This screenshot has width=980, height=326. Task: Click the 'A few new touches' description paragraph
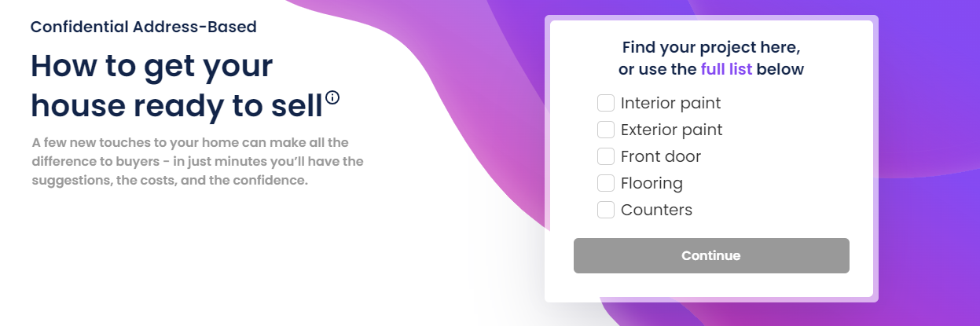tap(197, 161)
